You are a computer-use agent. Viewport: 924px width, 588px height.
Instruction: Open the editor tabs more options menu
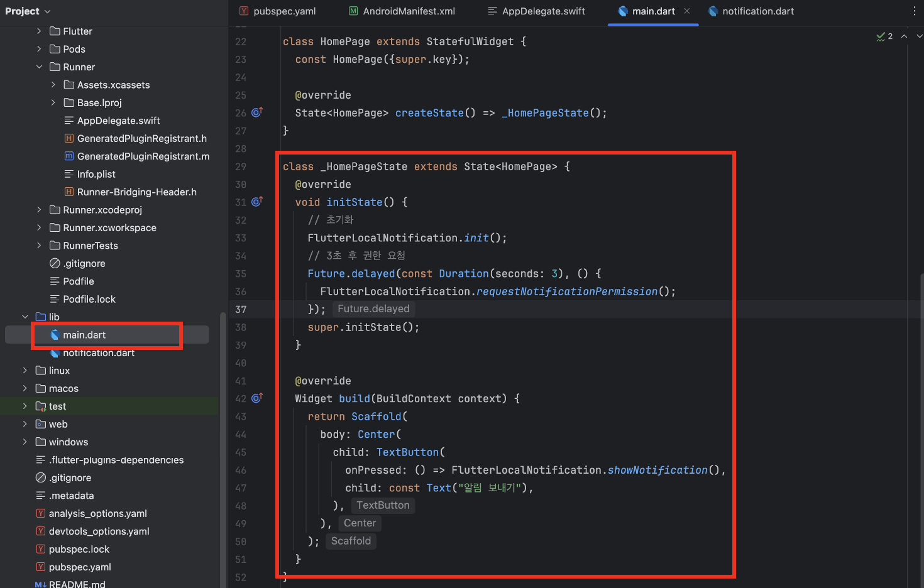tap(914, 11)
